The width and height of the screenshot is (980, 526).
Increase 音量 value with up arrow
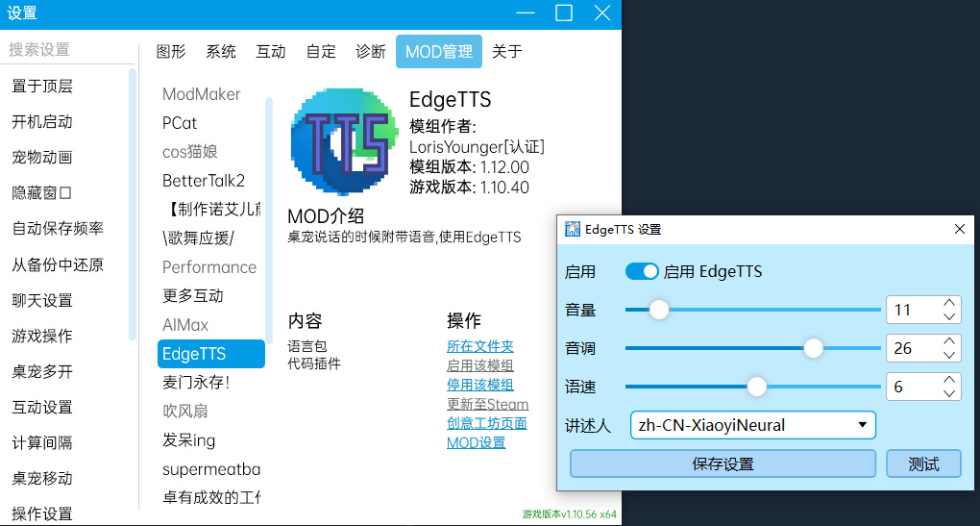[x=948, y=303]
